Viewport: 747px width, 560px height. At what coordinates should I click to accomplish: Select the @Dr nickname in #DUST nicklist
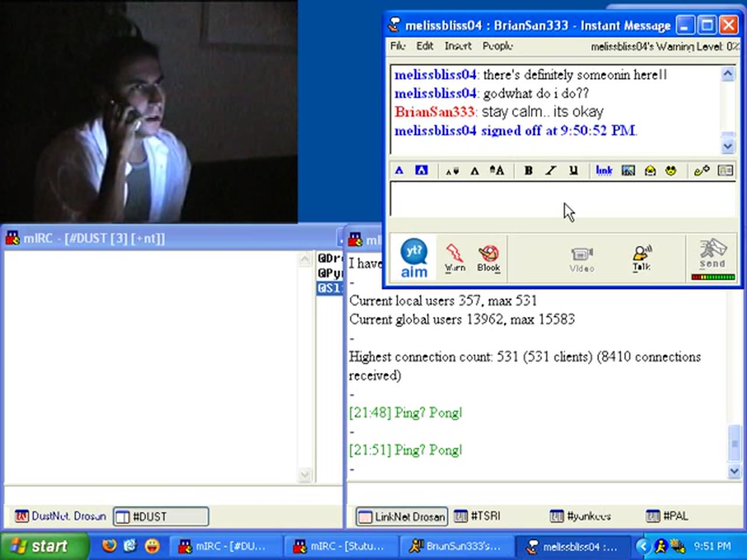(x=329, y=258)
